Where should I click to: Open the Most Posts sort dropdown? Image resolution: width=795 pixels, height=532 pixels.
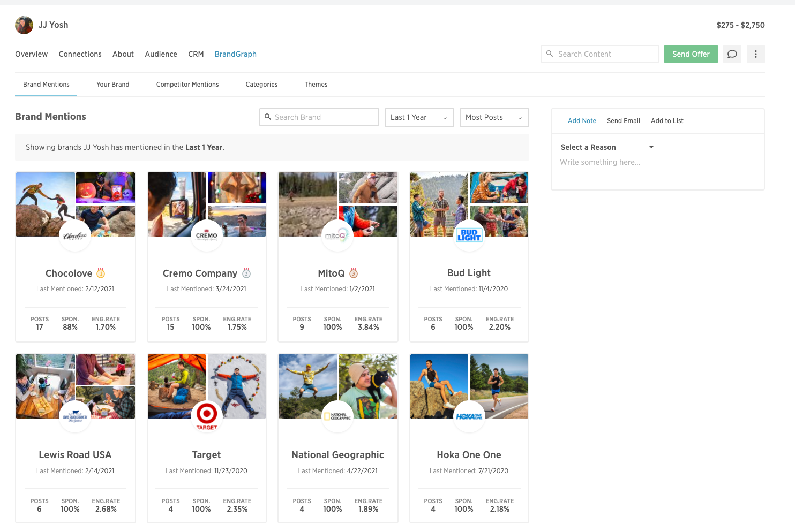point(494,117)
